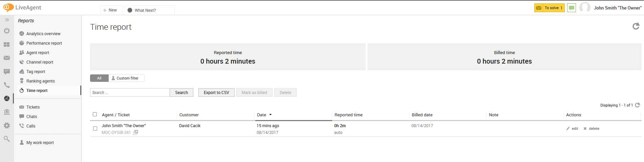Open the Performance report menu item
Screen dimensions: 644x162
coord(44,43)
